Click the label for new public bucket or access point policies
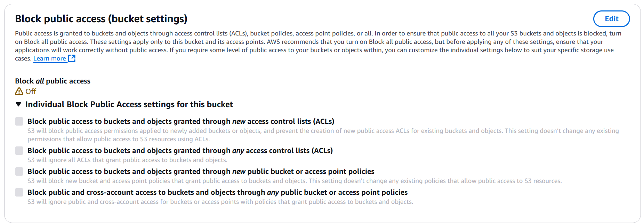 tap(201, 171)
